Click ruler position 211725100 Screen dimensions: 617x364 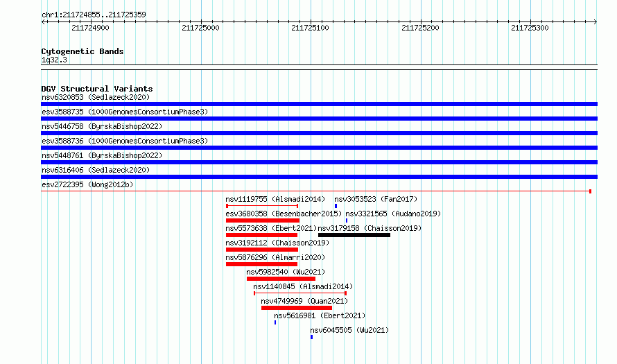tap(310, 28)
